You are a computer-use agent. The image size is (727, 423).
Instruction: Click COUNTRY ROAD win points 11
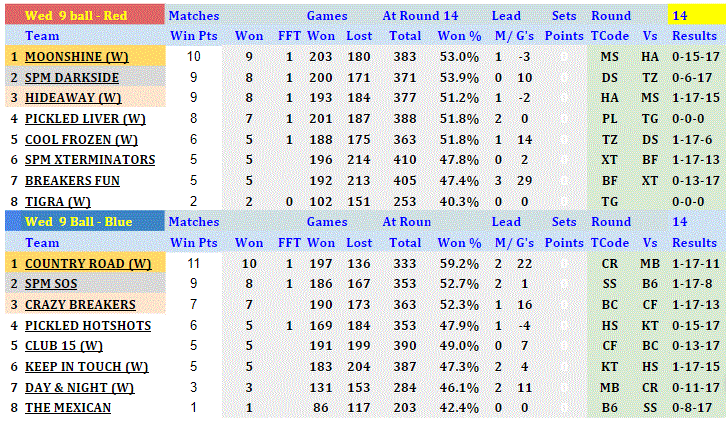click(x=193, y=263)
